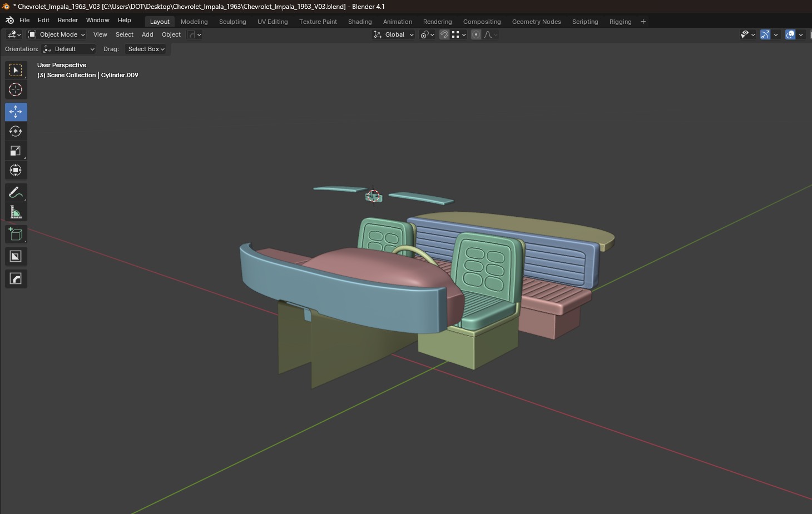The width and height of the screenshot is (812, 514).
Task: Activate the 3D Cursor tool
Action: pos(16,89)
